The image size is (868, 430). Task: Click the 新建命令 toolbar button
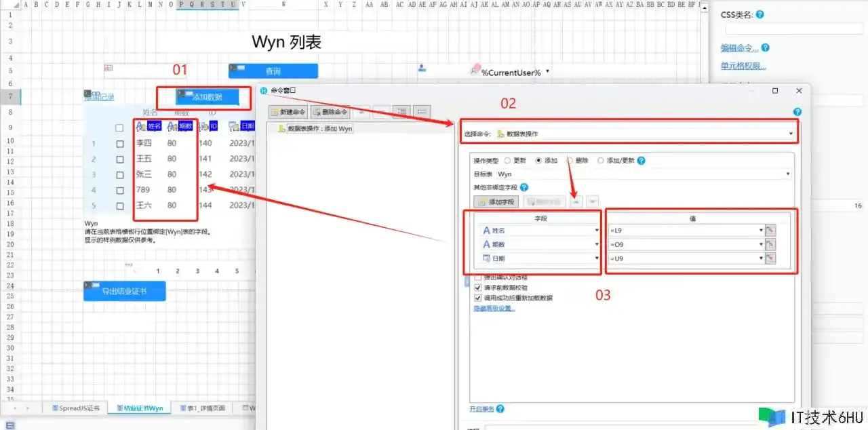point(288,111)
